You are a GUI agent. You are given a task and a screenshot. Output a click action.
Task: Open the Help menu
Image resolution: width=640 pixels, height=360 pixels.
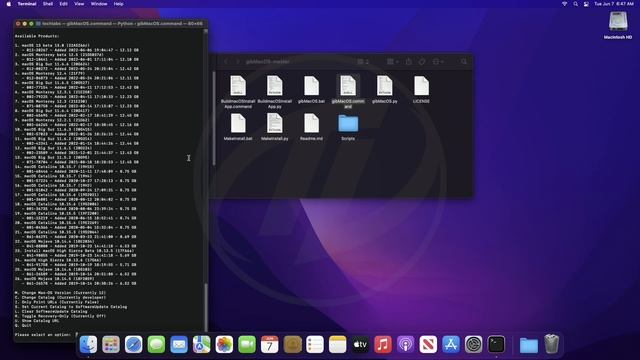(x=118, y=4)
